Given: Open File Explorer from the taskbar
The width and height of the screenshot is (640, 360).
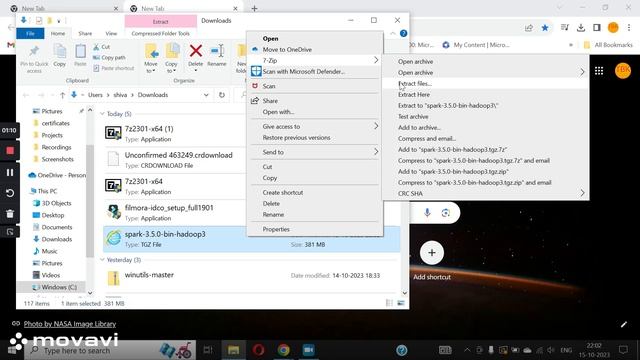Looking at the screenshot, I should click(233, 350).
